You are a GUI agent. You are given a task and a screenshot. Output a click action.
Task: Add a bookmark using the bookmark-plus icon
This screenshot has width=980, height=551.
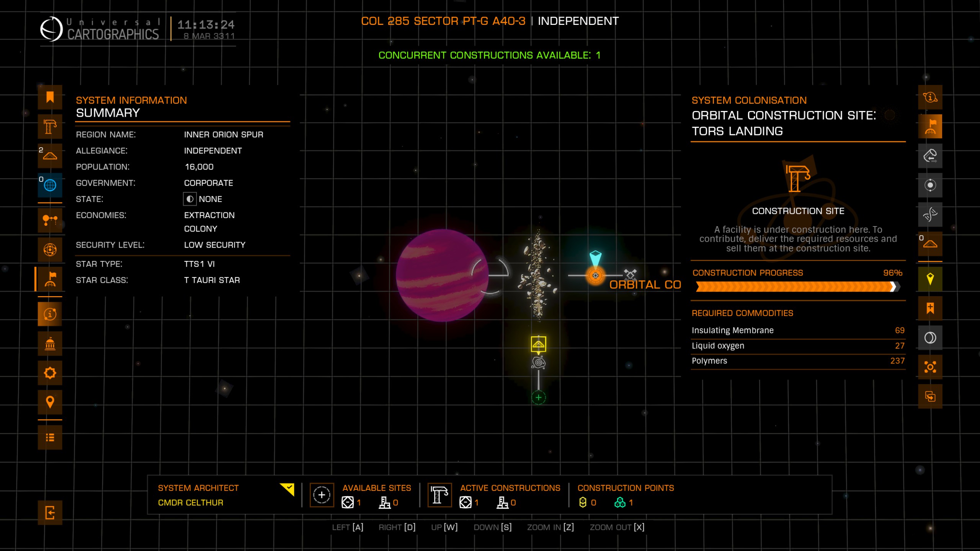[930, 308]
